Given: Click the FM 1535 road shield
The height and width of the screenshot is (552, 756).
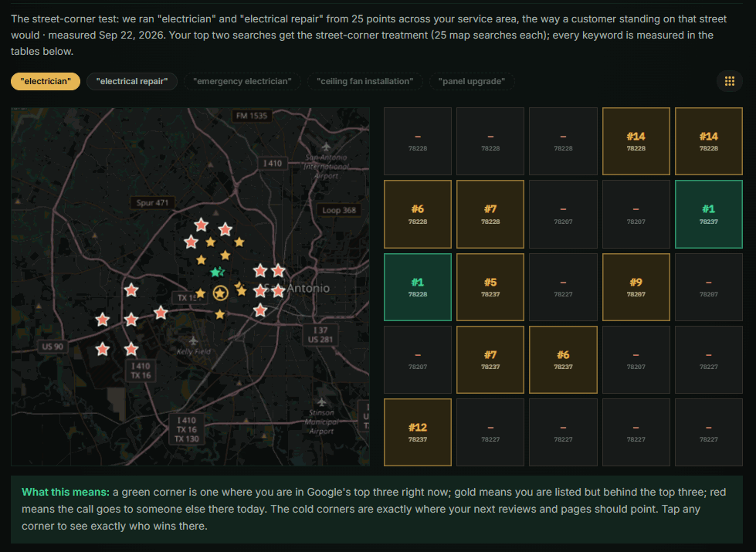Looking at the screenshot, I should pos(252,116).
